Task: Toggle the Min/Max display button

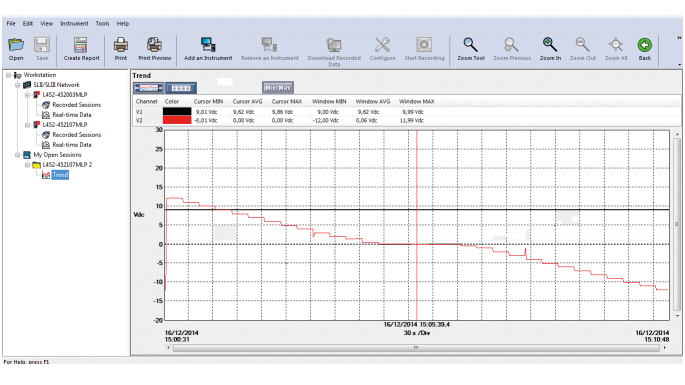Action: coord(277,88)
